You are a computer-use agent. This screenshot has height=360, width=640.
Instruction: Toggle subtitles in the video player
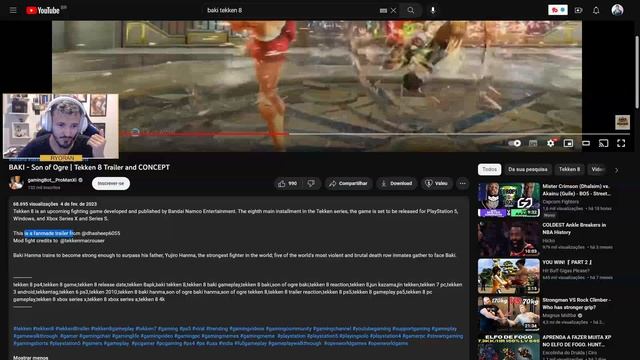[533, 143]
